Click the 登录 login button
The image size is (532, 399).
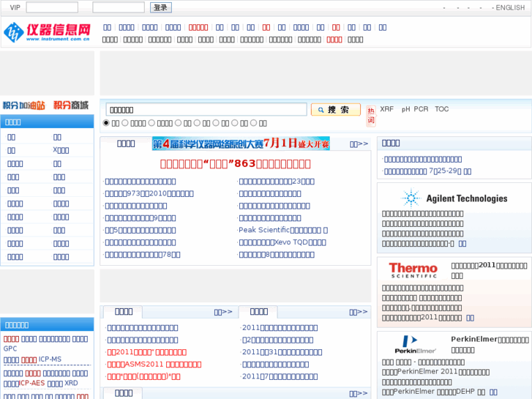tap(161, 7)
